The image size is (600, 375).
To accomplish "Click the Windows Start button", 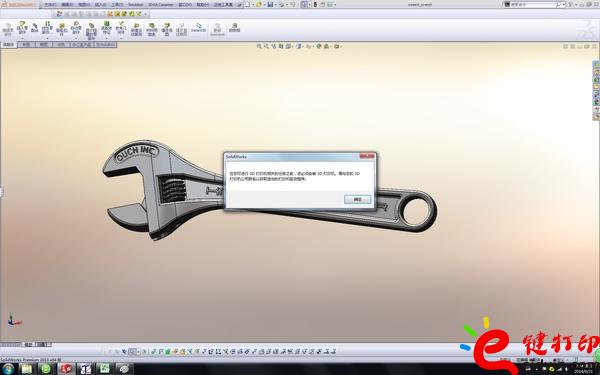I will [8, 369].
